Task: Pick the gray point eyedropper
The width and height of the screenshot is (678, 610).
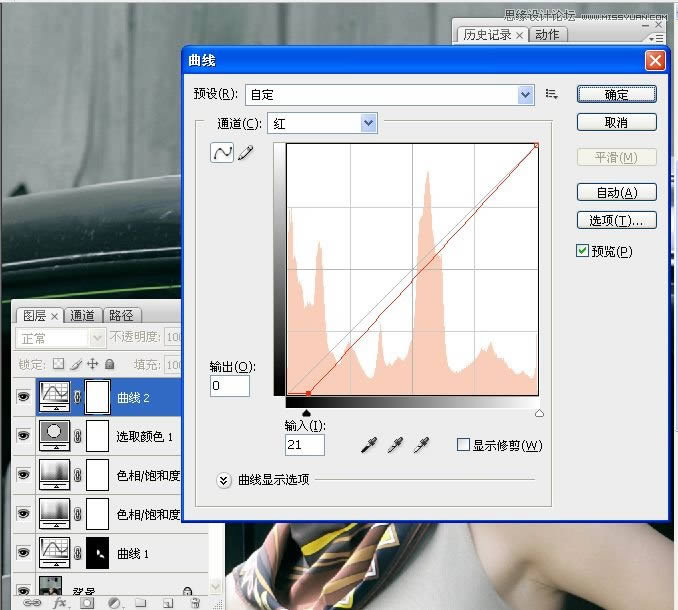Action: point(395,445)
